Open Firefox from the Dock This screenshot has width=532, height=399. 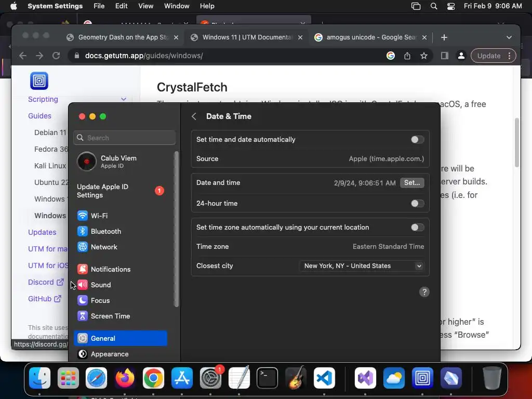[125, 378]
